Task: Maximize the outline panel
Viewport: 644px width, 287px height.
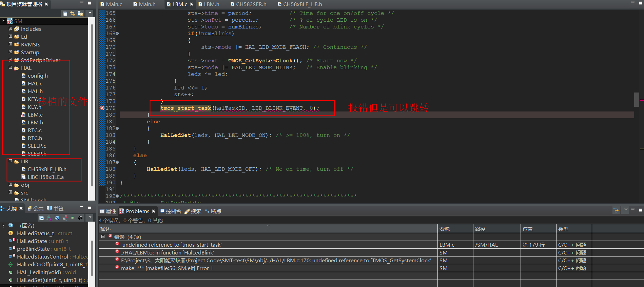Action: (x=90, y=207)
